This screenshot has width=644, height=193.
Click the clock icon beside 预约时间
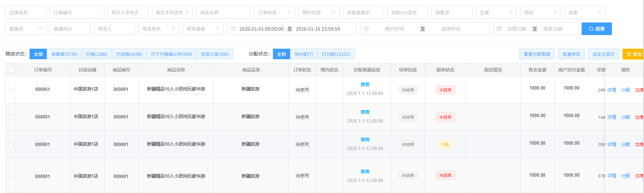(x=366, y=29)
